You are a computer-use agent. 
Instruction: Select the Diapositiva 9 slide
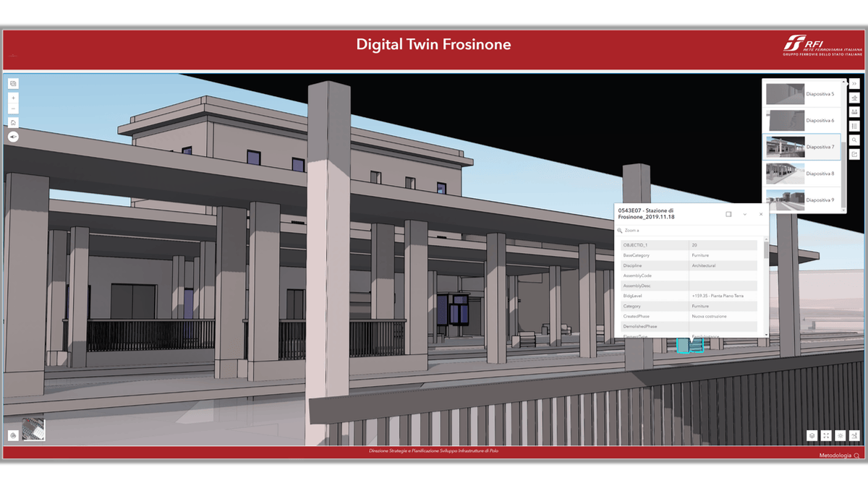801,200
